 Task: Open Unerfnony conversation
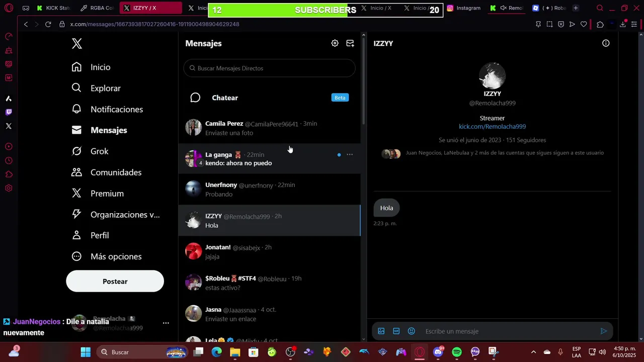(269, 190)
